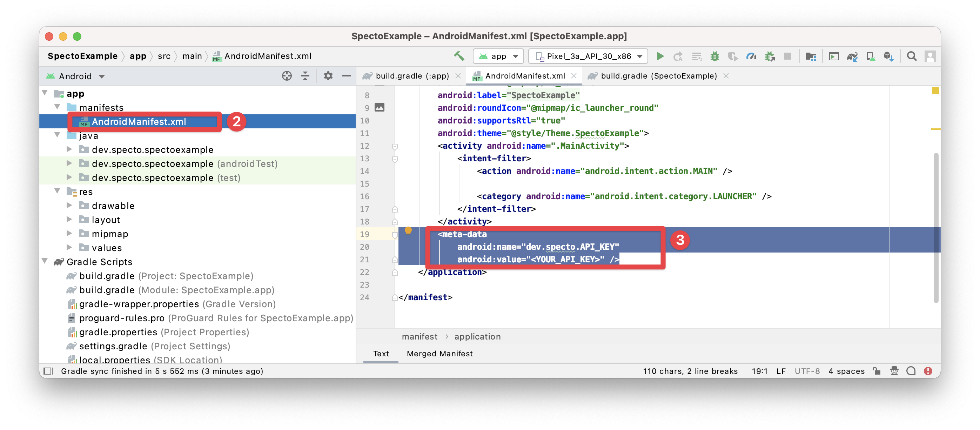
Task: Fold the meta-data block on line 19
Action: 395,235
